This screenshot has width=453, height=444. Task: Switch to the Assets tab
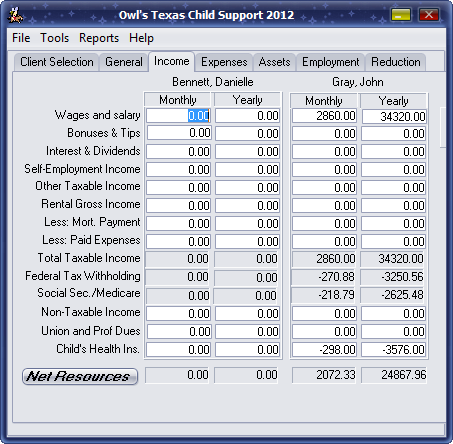[x=274, y=62]
